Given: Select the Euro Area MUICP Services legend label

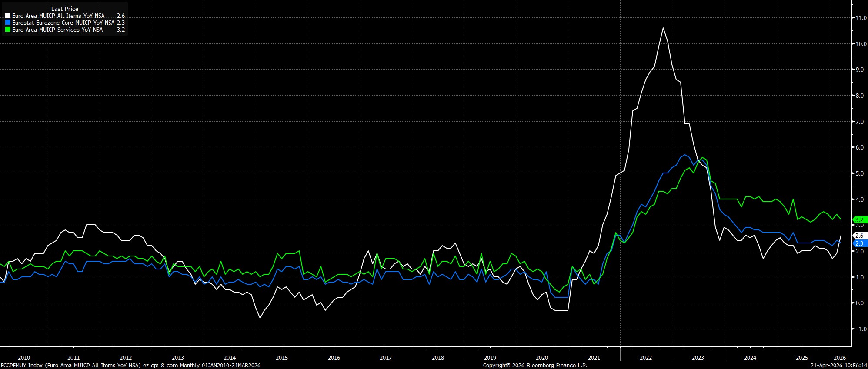Looking at the screenshot, I should pyautogui.click(x=57, y=30).
